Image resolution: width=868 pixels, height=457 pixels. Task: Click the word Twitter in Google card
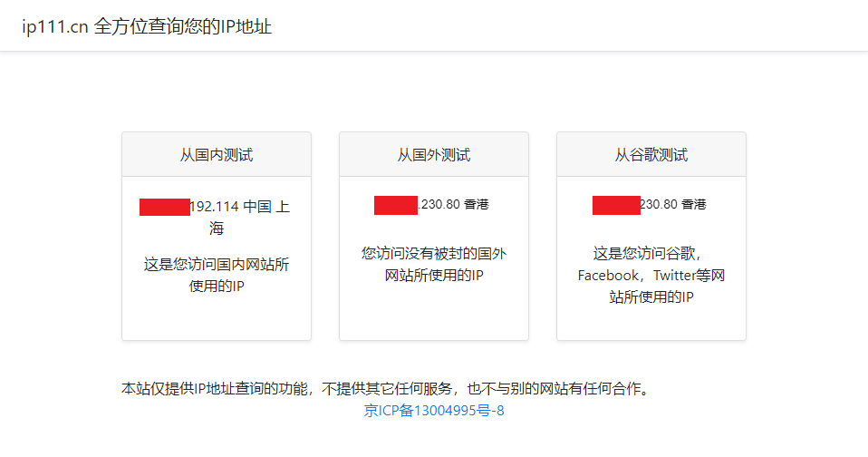(x=675, y=276)
